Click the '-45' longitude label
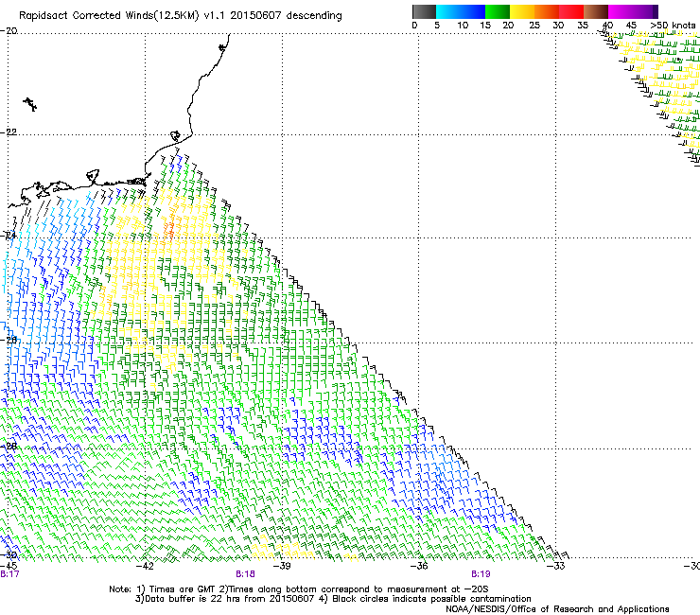700x615 pixels. point(9,566)
